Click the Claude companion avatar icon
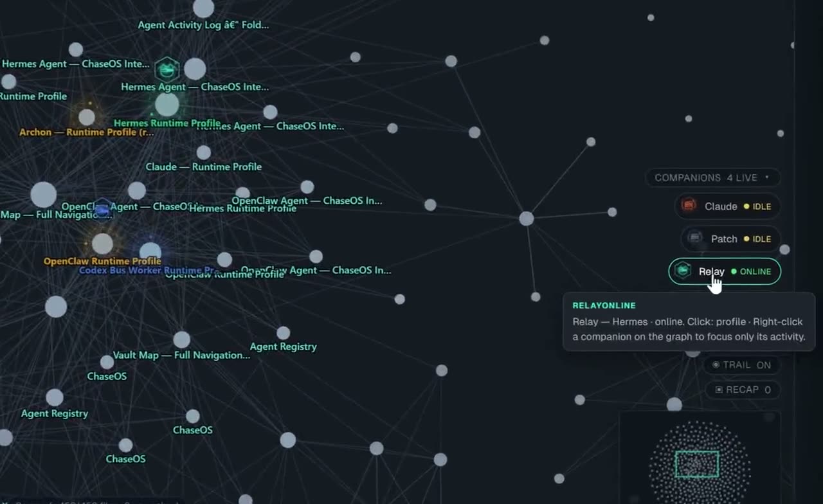This screenshot has height=504, width=823. 689,206
